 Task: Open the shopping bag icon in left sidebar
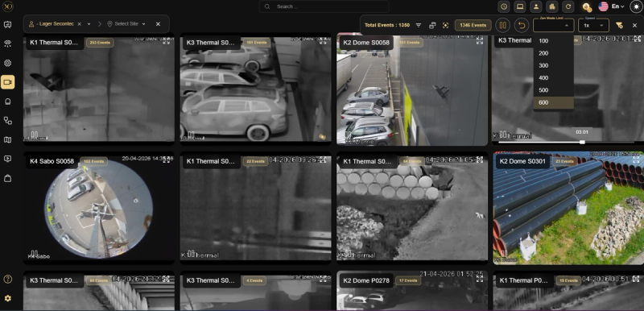[7, 178]
